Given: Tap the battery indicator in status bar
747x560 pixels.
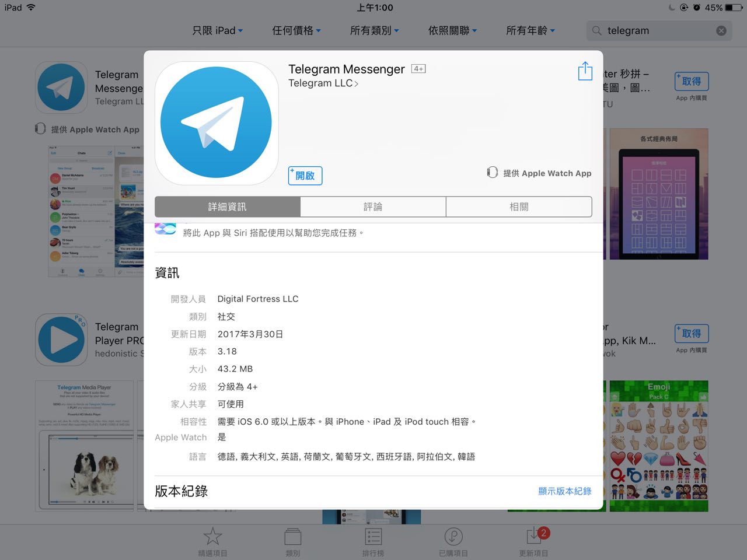Looking at the screenshot, I should point(733,8).
